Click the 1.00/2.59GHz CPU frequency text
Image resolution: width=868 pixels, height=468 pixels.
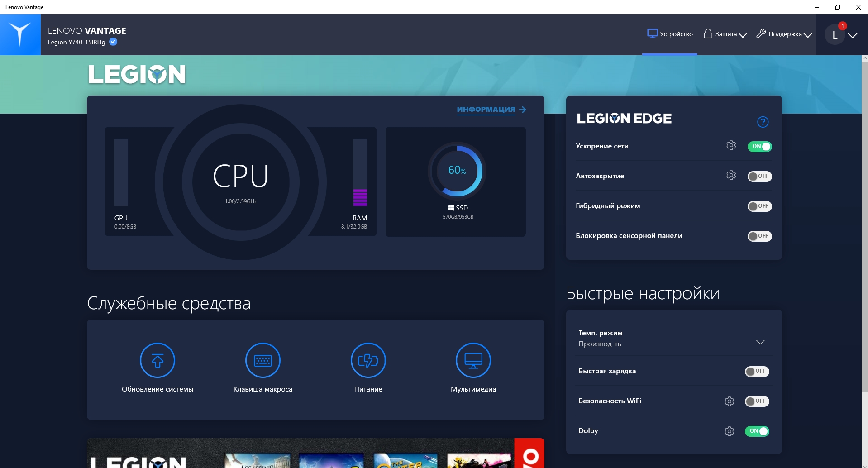(x=241, y=201)
